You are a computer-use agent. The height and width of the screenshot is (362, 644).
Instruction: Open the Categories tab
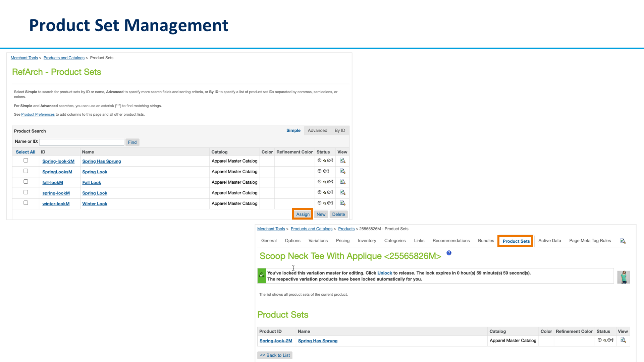[x=395, y=241]
